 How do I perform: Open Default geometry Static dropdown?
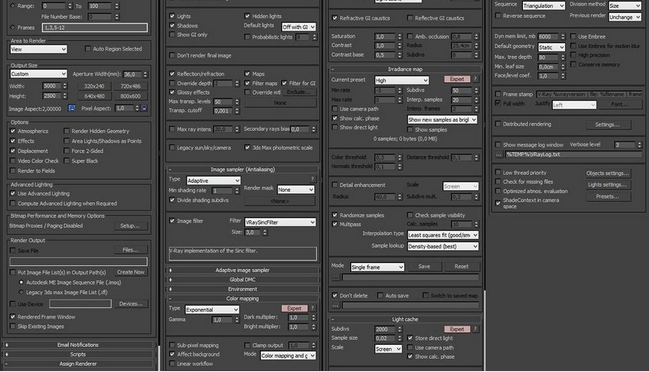(551, 48)
